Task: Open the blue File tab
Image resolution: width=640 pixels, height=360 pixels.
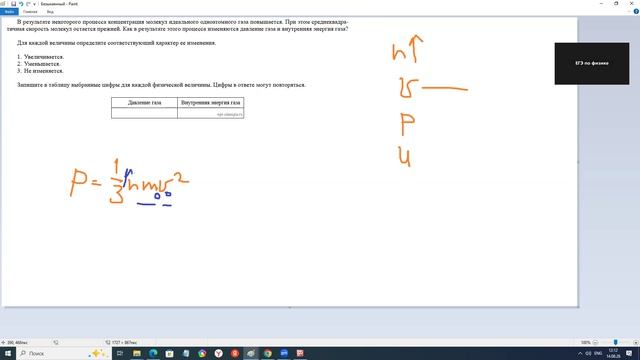Action: pyautogui.click(x=9, y=12)
